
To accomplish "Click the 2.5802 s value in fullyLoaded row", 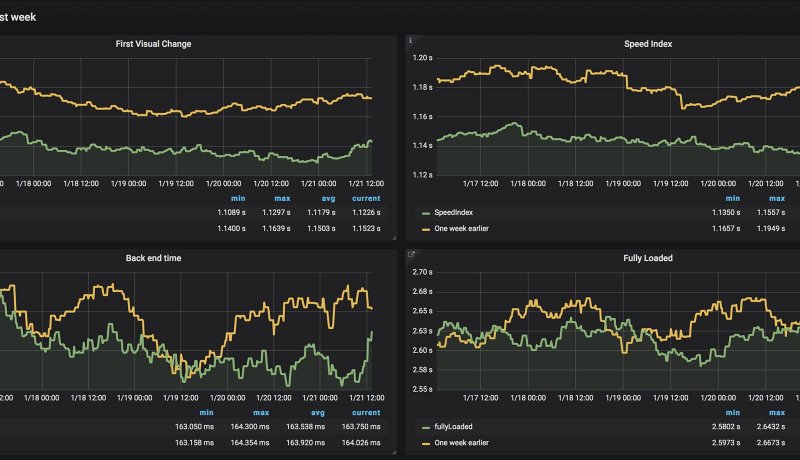I will pos(726,427).
